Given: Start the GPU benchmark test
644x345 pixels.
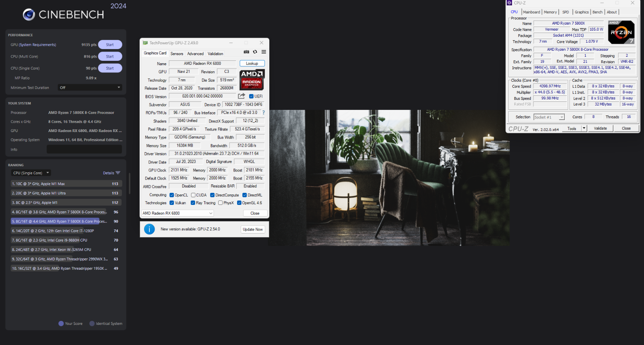Looking at the screenshot, I should pos(110,45).
